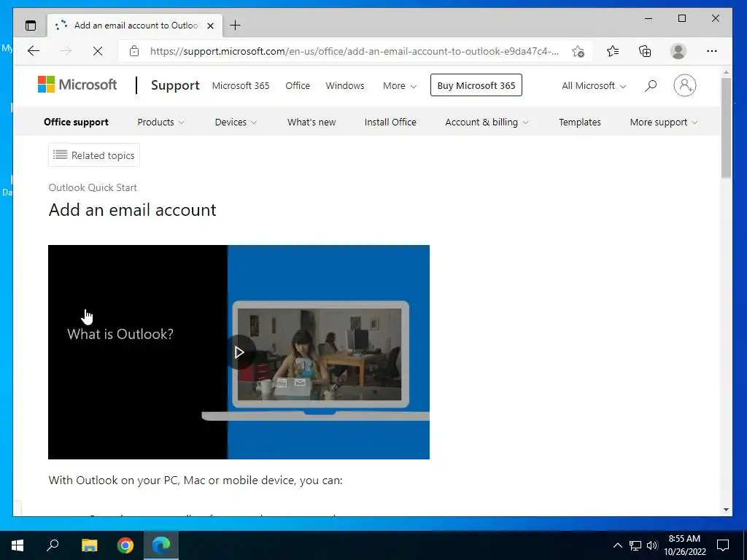This screenshot has width=747, height=560.
Task: Go to Microsoft 365 link
Action: pos(241,86)
